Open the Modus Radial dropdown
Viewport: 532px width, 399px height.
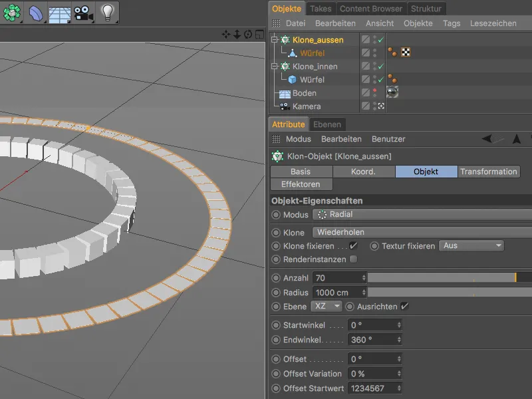point(422,214)
